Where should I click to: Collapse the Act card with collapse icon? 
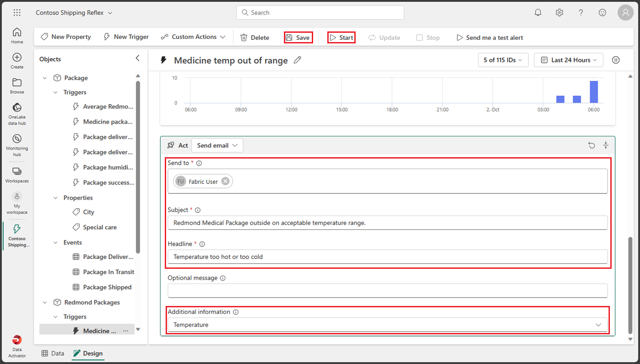[606, 145]
